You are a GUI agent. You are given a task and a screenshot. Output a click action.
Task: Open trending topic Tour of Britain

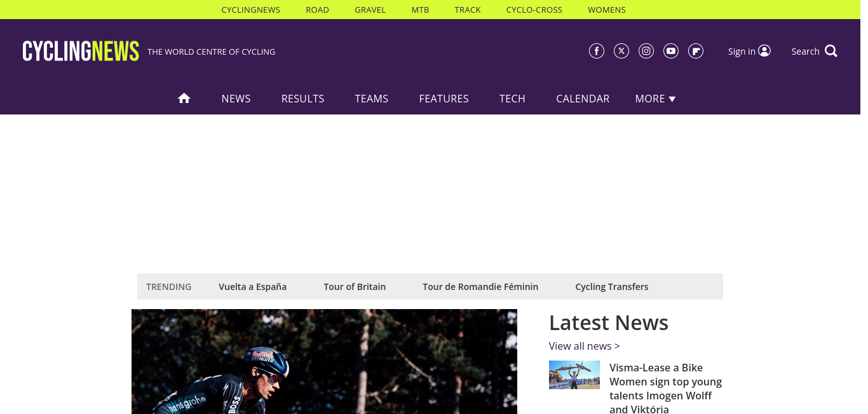pos(355,287)
